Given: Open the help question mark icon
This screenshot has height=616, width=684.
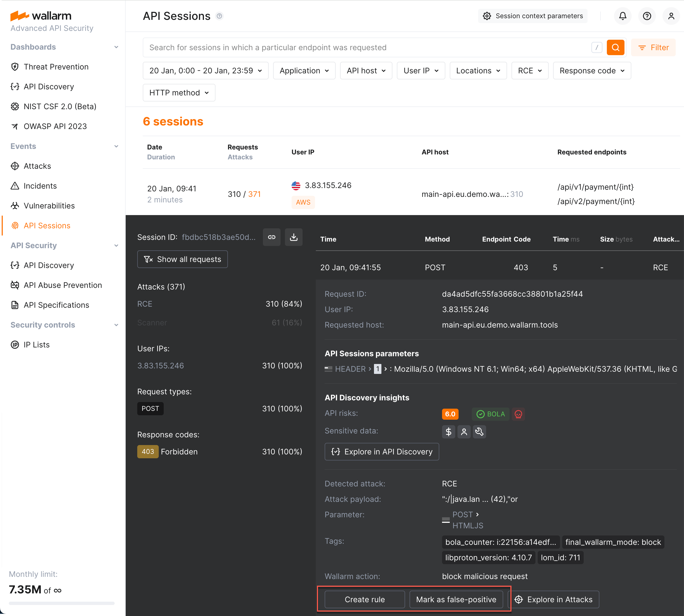Looking at the screenshot, I should [x=647, y=16].
